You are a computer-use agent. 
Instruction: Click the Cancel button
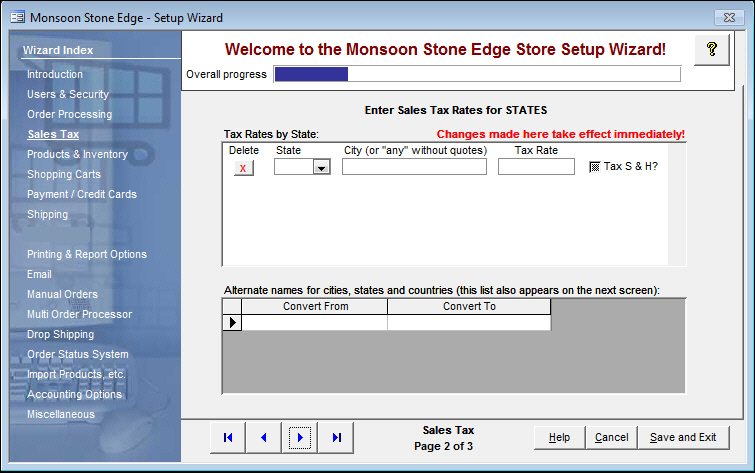tap(611, 437)
